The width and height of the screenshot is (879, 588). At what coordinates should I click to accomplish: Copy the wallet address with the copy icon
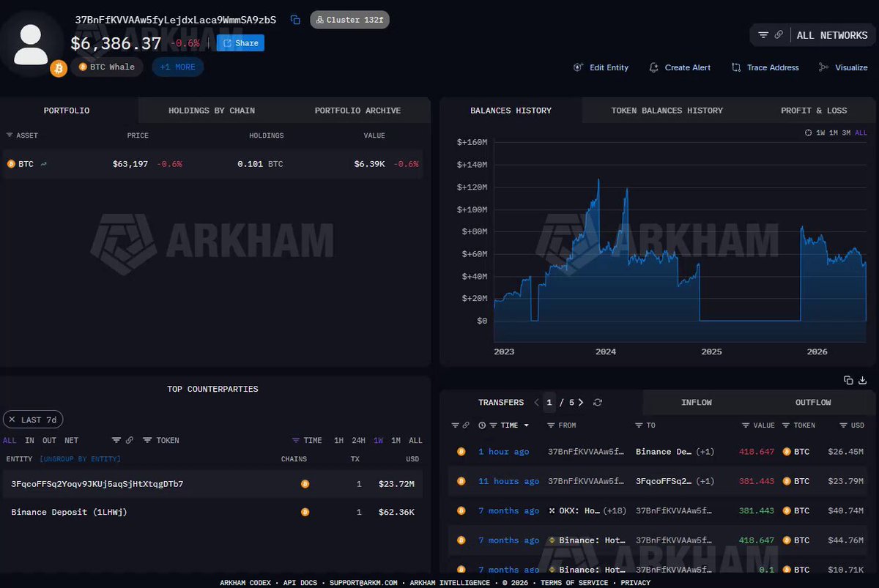pyautogui.click(x=295, y=20)
